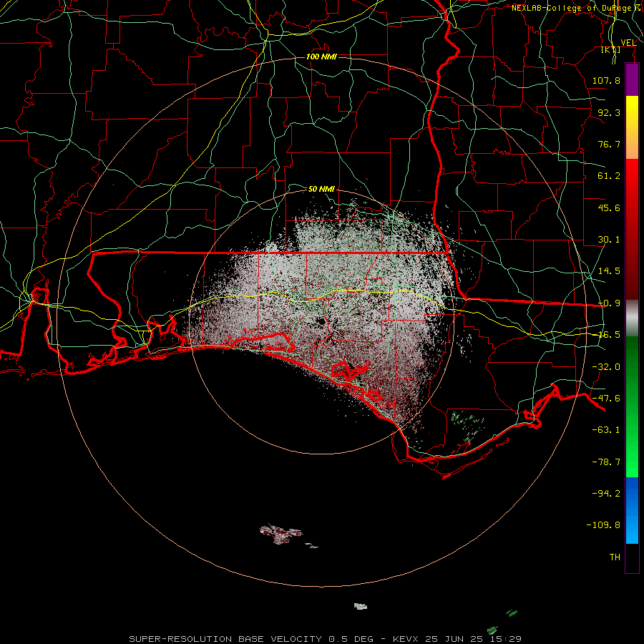This screenshot has height=644, width=644.
Task: Click the -0.9 legend value
Action: coord(609,303)
